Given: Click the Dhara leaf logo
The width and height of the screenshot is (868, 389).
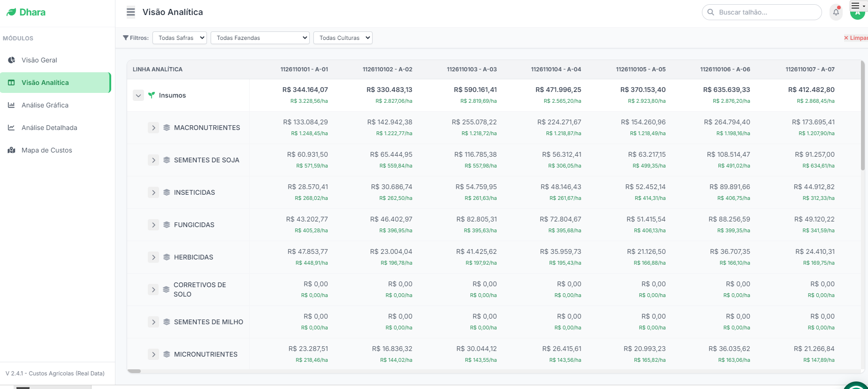Looking at the screenshot, I should click(11, 12).
